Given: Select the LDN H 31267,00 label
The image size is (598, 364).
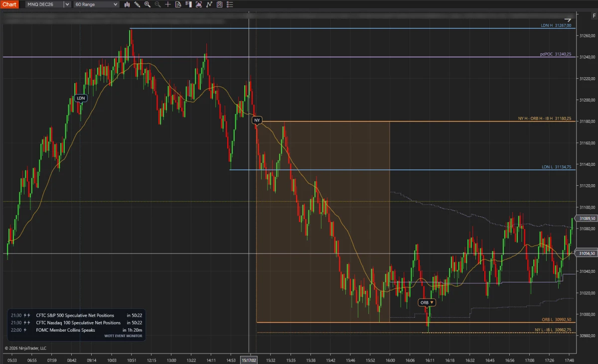Looking at the screenshot, I should 556,25.
